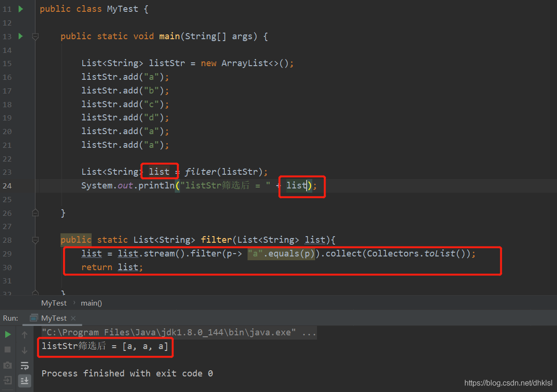
Task: Click the 'List<String> list' parameter on line 28
Action: click(x=281, y=240)
